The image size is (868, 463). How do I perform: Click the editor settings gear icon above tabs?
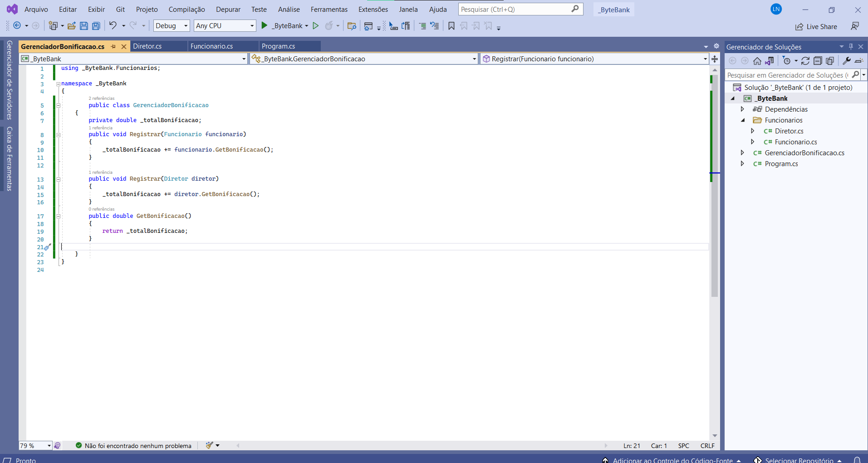pyautogui.click(x=716, y=46)
